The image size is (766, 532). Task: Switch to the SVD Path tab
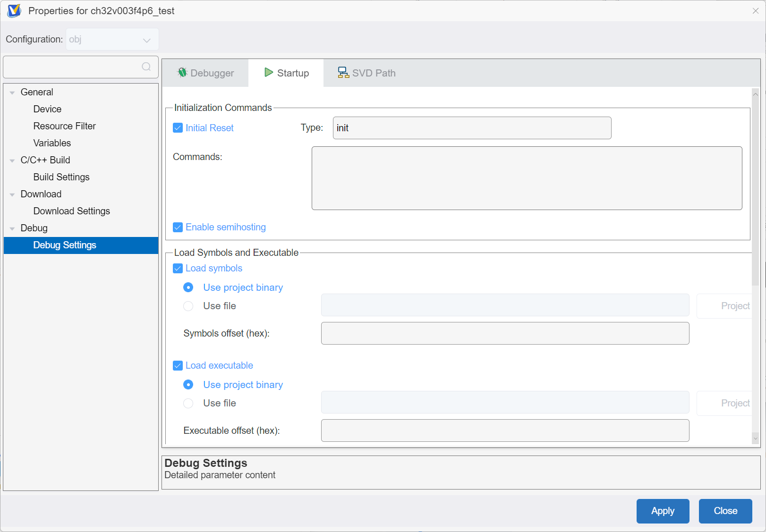point(366,73)
